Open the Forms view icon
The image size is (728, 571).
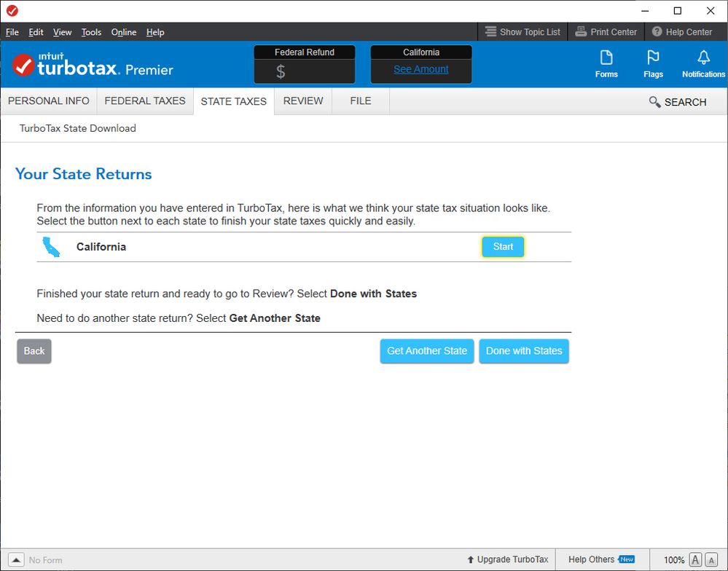point(606,65)
